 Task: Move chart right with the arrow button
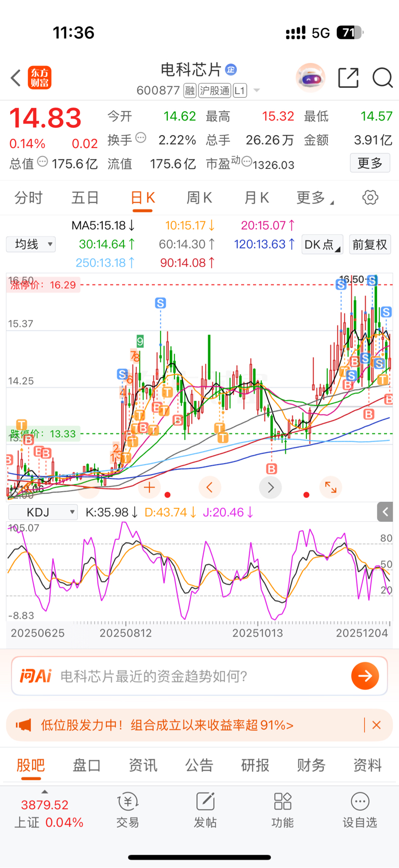click(x=271, y=488)
